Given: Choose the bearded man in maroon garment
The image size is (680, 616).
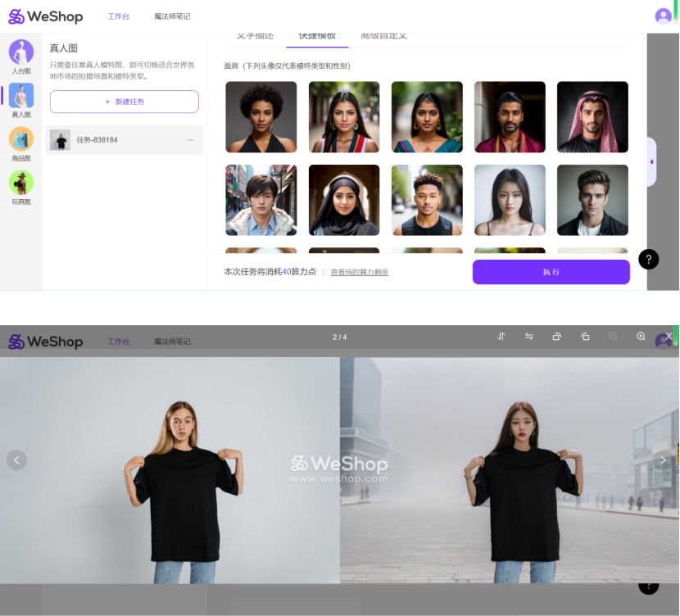Looking at the screenshot, I should click(510, 117).
